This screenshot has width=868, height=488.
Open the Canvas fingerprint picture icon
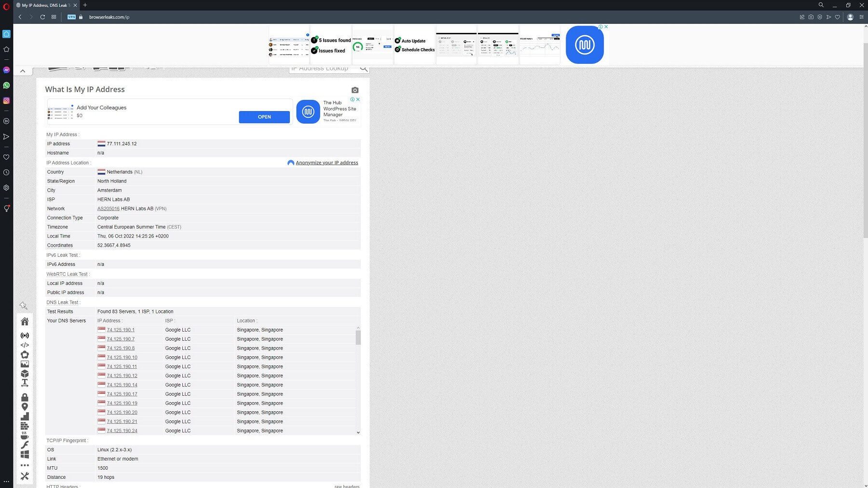pos(25,364)
